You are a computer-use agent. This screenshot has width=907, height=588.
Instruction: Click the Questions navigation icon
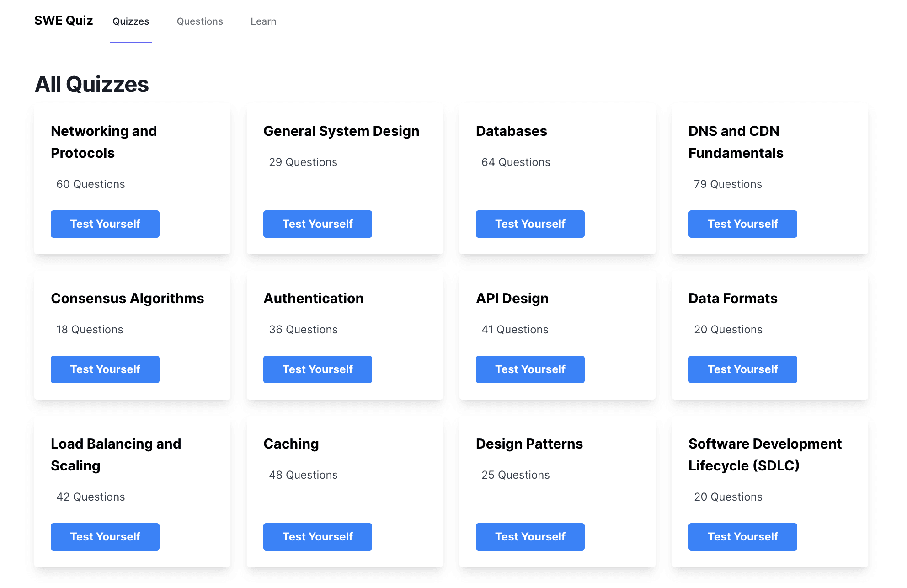click(x=200, y=21)
